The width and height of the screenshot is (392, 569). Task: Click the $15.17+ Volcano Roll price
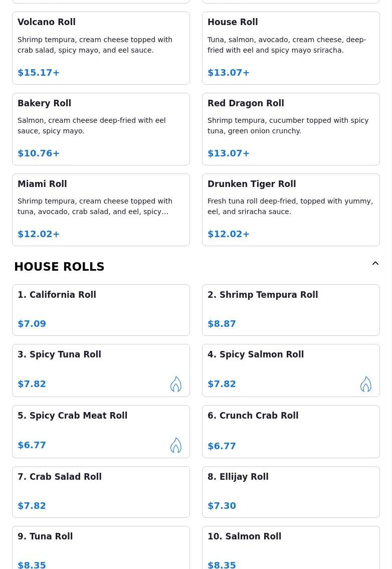click(39, 73)
